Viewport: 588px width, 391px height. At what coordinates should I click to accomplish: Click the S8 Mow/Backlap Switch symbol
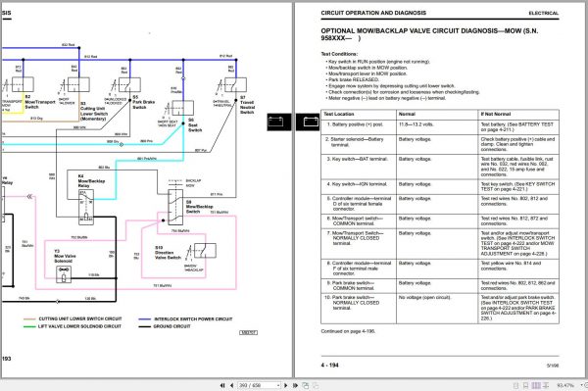tap(175, 207)
